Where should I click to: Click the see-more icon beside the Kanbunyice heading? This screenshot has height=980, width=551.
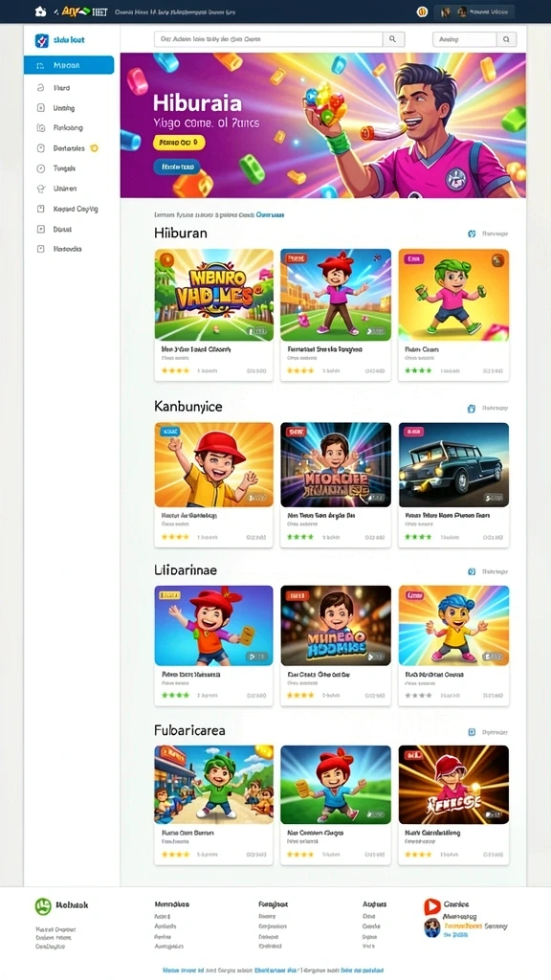click(x=472, y=408)
